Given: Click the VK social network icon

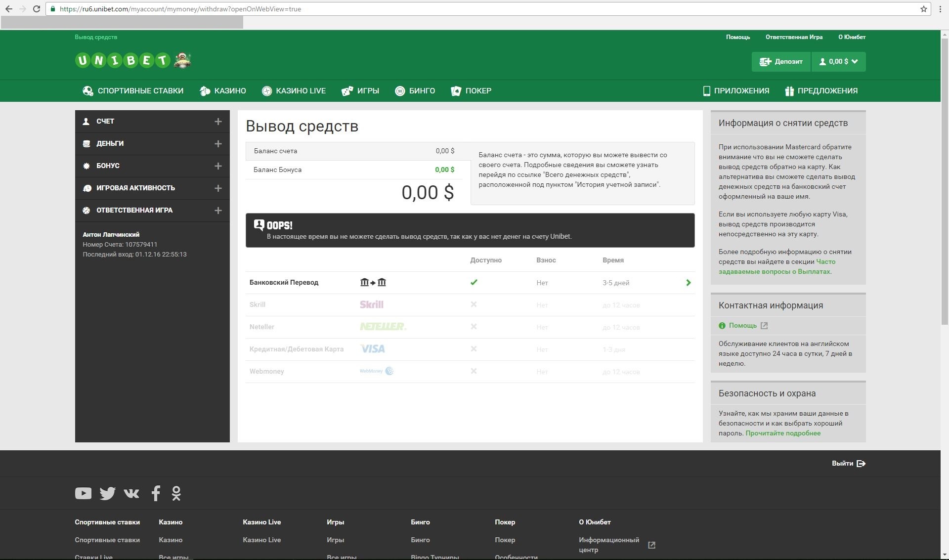Looking at the screenshot, I should pos(131,493).
